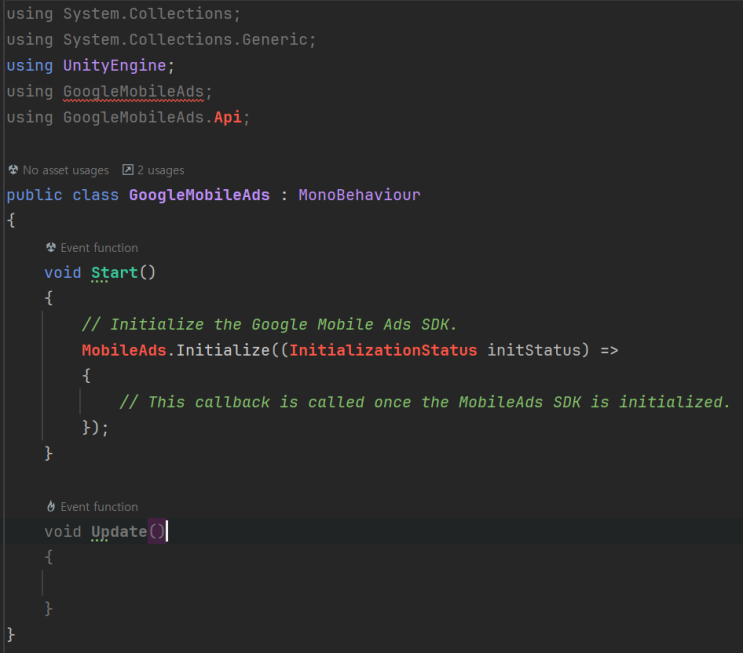This screenshot has width=743, height=653.
Task: Click the "void" keyword before Update
Action: (63, 532)
